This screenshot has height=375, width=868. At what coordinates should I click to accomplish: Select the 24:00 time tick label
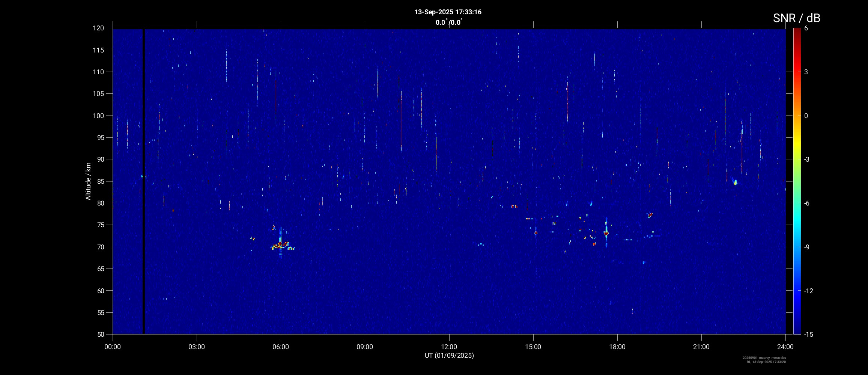click(785, 347)
